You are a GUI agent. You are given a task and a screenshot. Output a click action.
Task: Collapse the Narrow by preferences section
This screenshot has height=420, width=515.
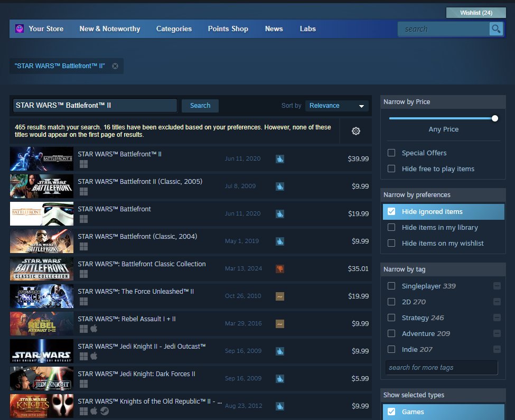click(443, 195)
